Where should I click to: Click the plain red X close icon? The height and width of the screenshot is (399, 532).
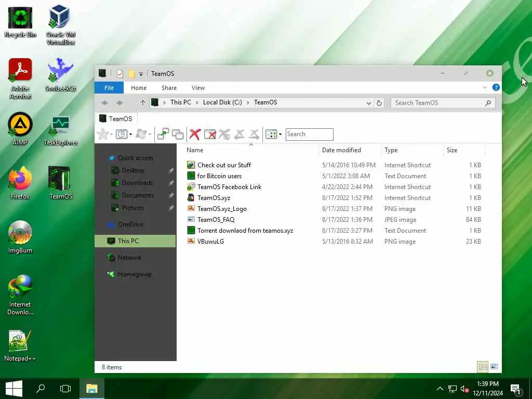point(195,135)
